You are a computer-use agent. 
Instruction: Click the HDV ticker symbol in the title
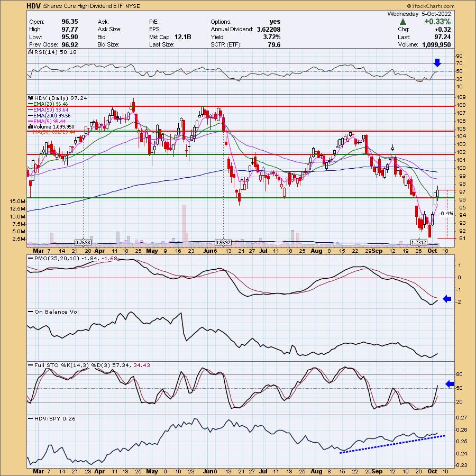coord(34,6)
